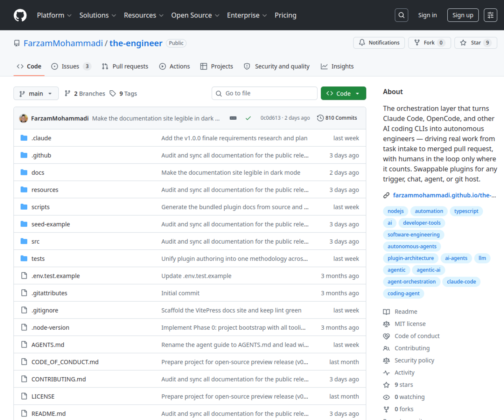Open the Security and quality tab
This screenshot has width=504, height=420.
coord(276,66)
